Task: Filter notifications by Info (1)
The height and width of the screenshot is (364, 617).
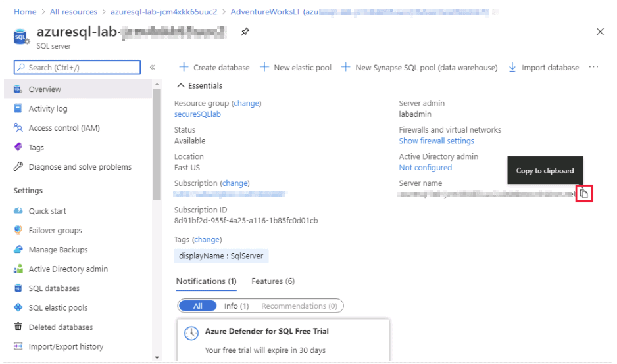Action: tap(236, 306)
